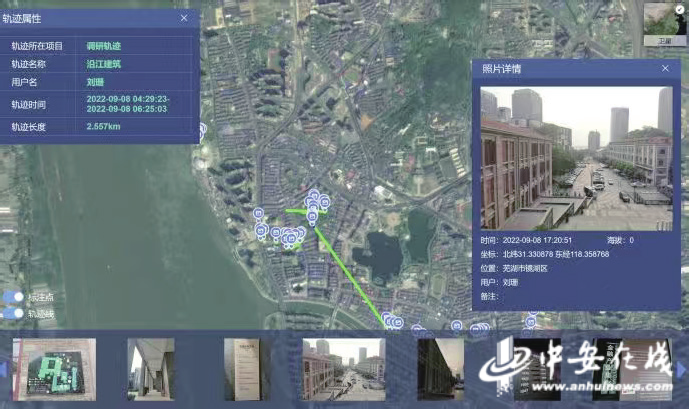Close the 照片详情 panel
Image resolution: width=689 pixels, height=409 pixels.
click(665, 69)
